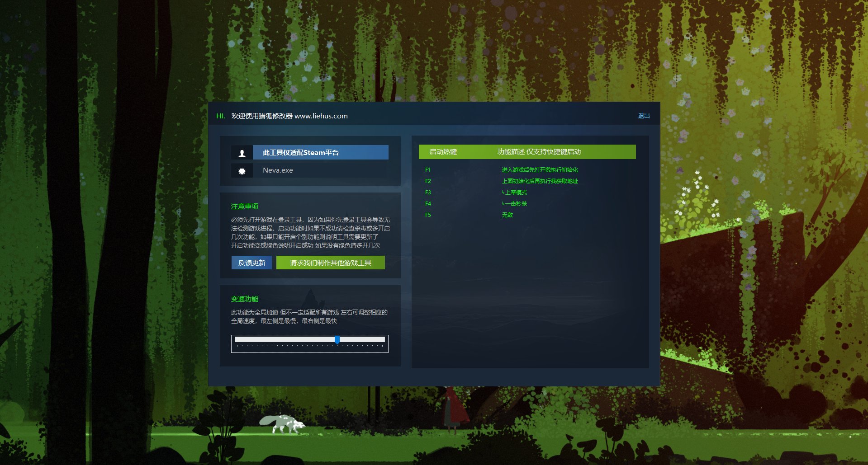Select 上面初始化后再执行我获取地址 function

click(540, 181)
